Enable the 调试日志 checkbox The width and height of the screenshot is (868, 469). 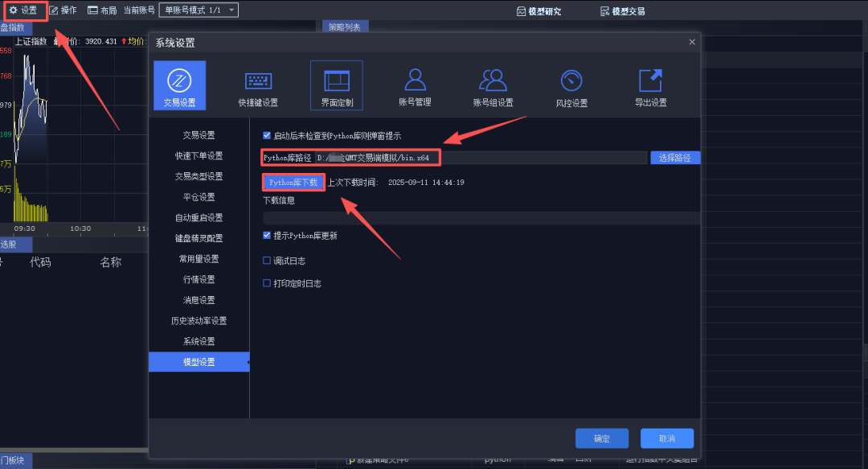click(268, 261)
